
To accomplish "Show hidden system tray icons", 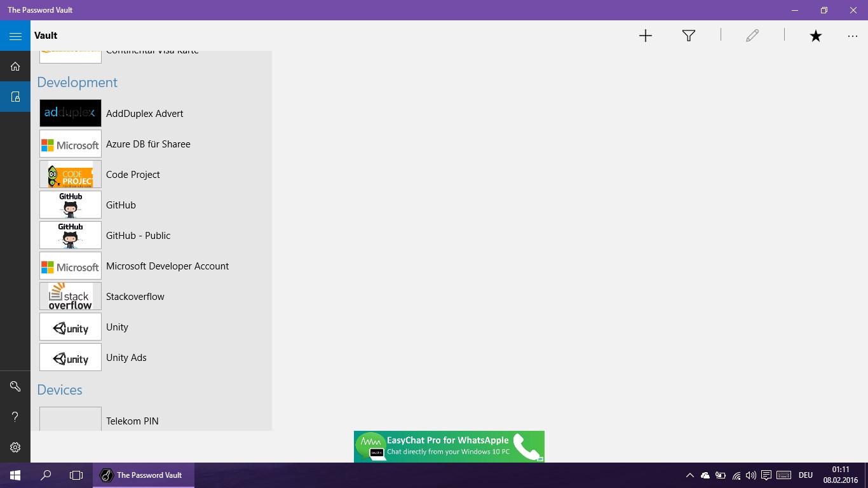I will tap(689, 475).
